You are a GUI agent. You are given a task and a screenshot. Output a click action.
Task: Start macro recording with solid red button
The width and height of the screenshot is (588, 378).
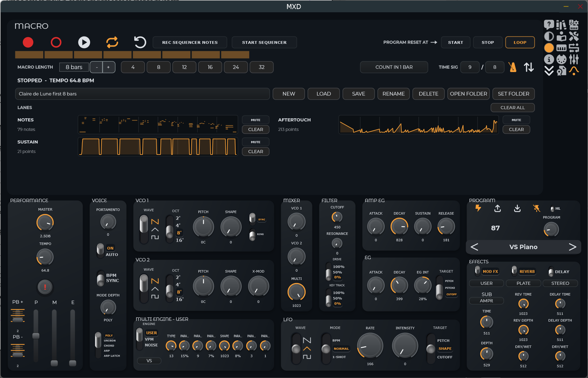28,42
